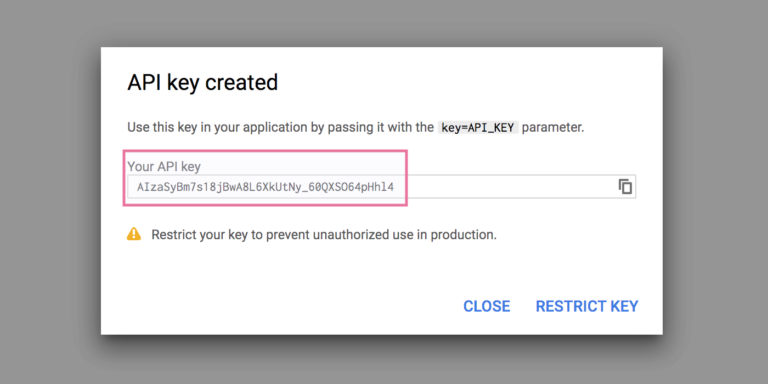Close the API key created dialog
768x384 pixels.
coord(486,306)
